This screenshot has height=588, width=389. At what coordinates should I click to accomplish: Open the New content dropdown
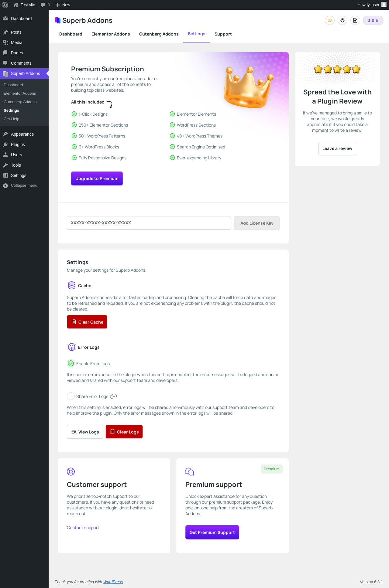(63, 5)
